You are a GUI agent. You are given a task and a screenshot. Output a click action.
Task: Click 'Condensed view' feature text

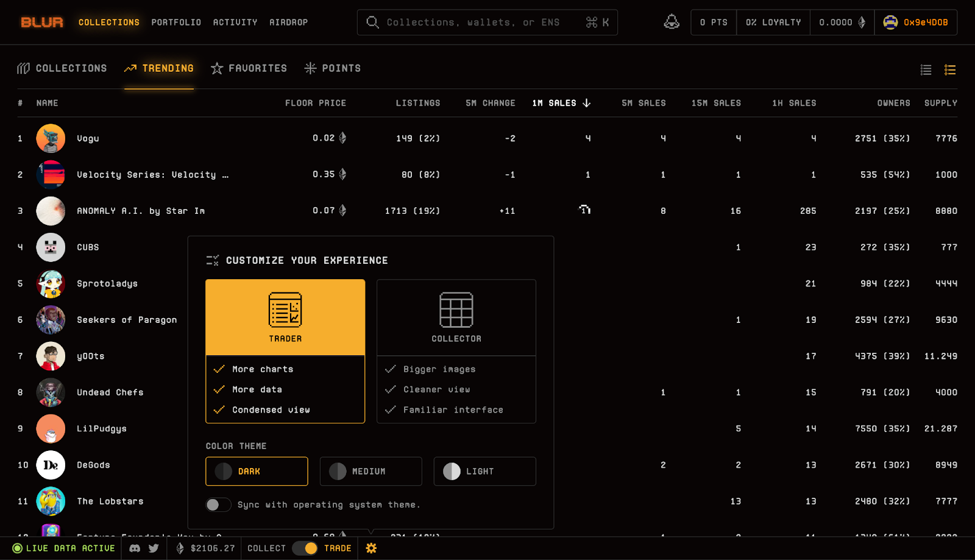271,410
